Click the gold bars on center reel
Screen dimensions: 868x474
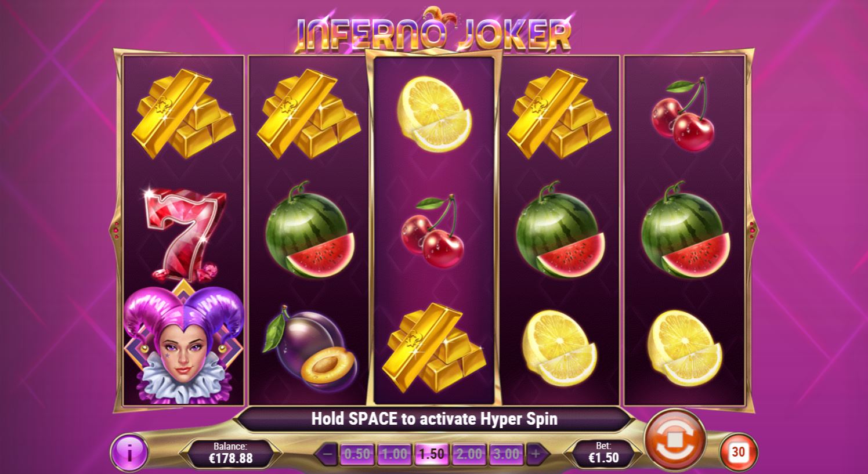[434, 347]
